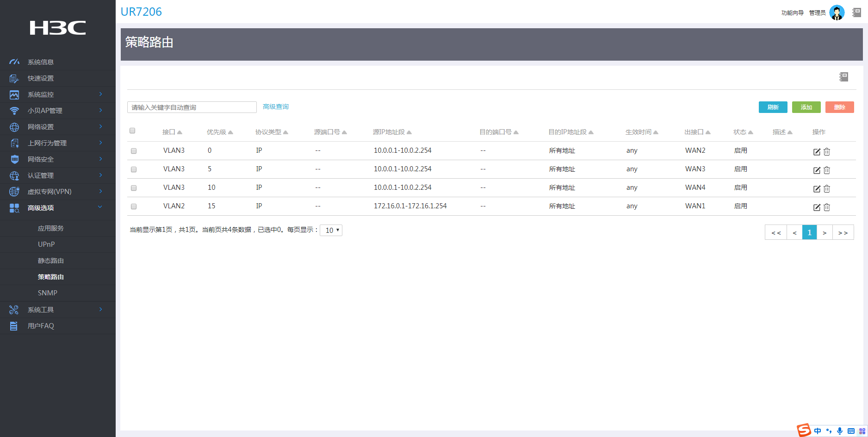Click the 高级选项 grid icon

pyautogui.click(x=14, y=208)
